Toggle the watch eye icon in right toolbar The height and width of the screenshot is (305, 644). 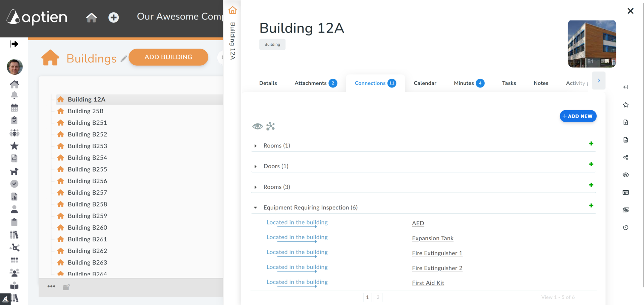click(x=626, y=175)
